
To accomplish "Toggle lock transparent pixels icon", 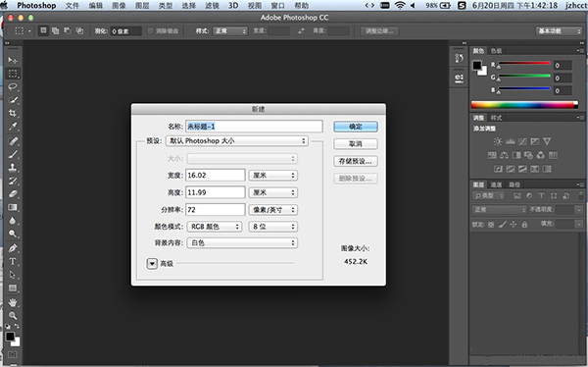I will (491, 225).
